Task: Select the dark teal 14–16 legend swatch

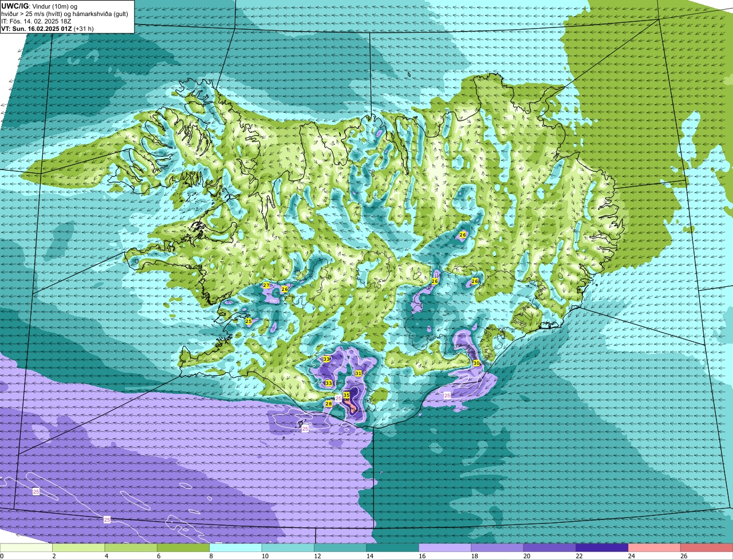Action: pyautogui.click(x=393, y=547)
